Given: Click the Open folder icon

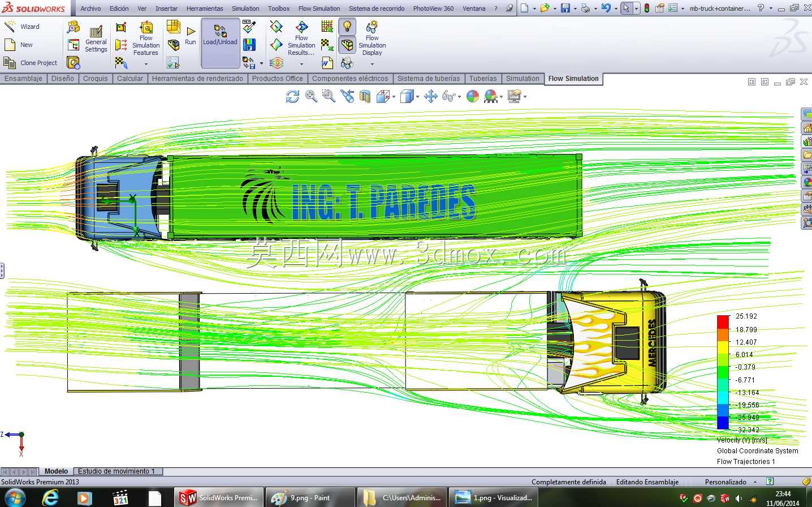Looking at the screenshot, I should coord(545,8).
